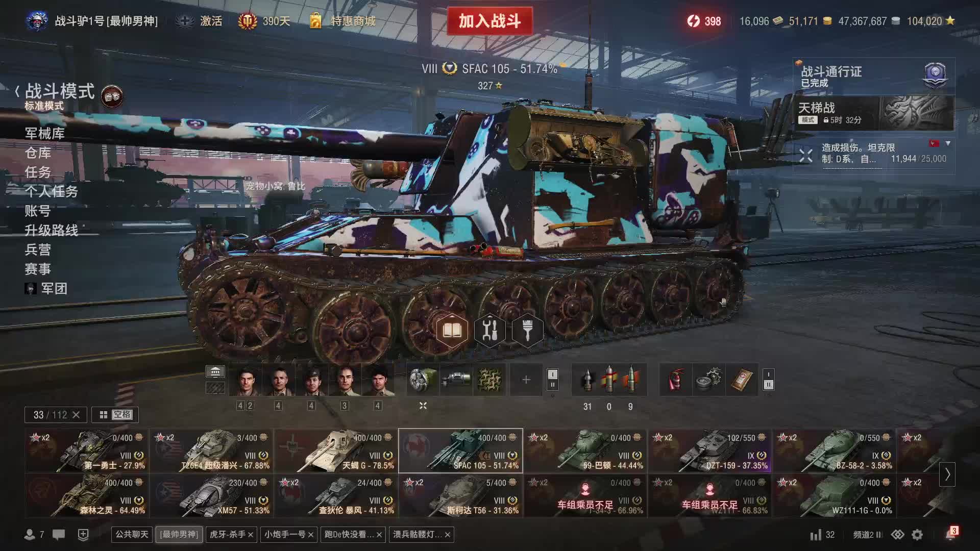Screen dimensions: 980x551
Task: Click the 加入战斗 battle button
Action: click(489, 21)
